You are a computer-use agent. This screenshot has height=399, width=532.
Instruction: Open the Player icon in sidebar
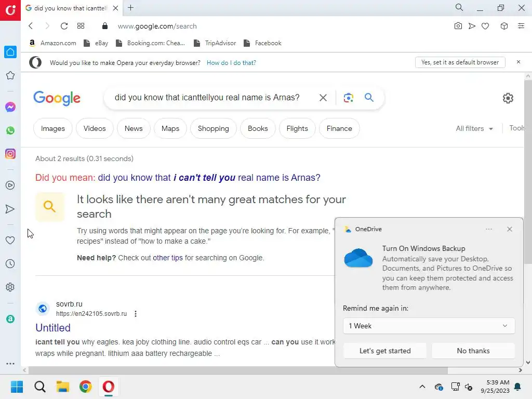(x=10, y=185)
